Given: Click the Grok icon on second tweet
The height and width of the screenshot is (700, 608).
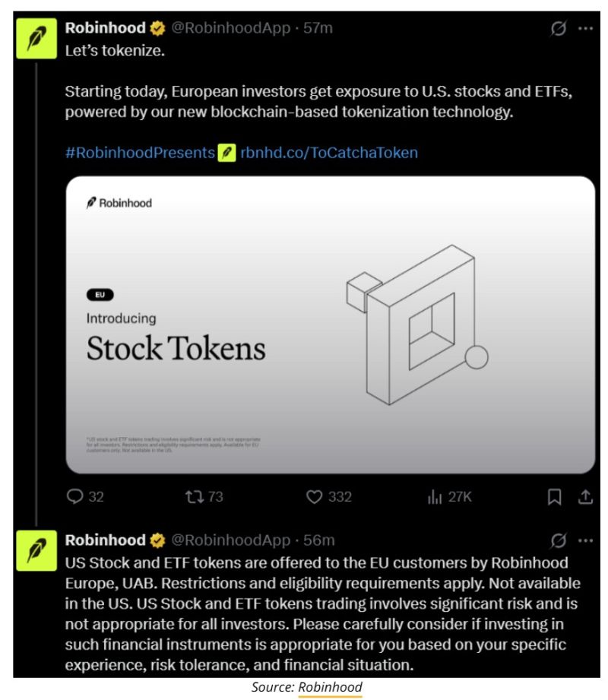Looking at the screenshot, I should pos(559,540).
